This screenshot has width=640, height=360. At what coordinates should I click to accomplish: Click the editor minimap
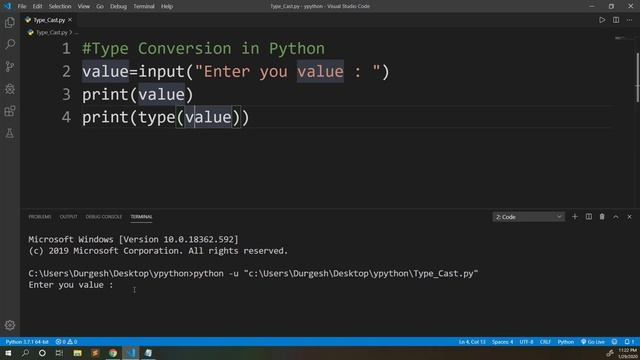pyautogui.click(x=623, y=38)
